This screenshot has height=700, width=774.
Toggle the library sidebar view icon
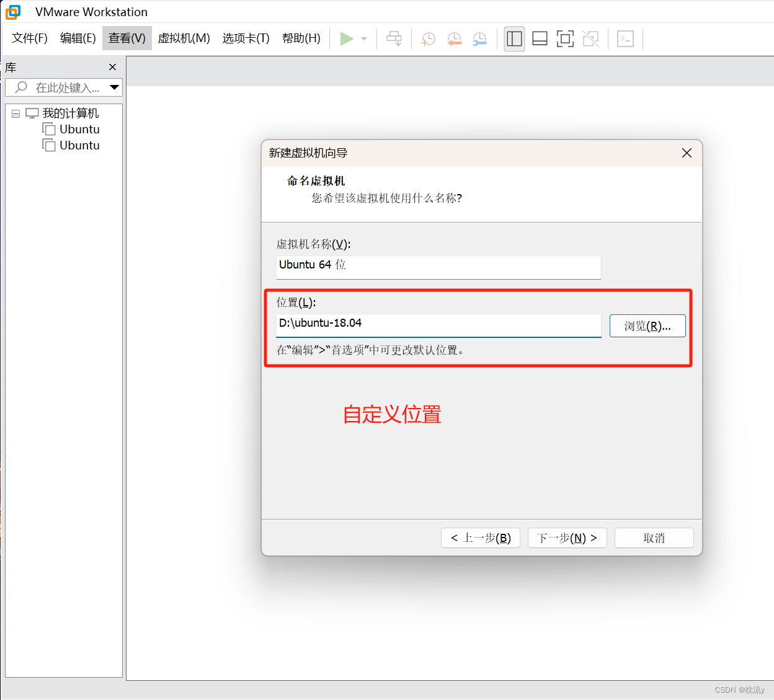coord(514,38)
